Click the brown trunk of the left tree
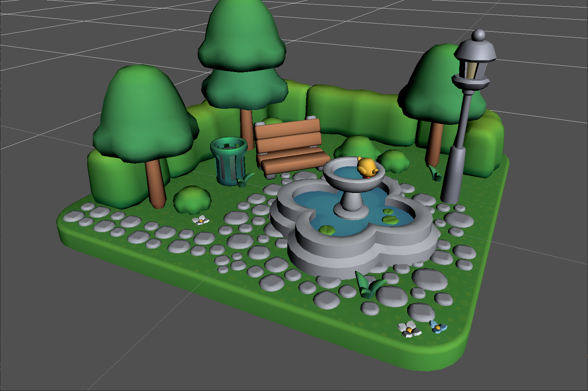588x391 pixels. click(x=156, y=183)
